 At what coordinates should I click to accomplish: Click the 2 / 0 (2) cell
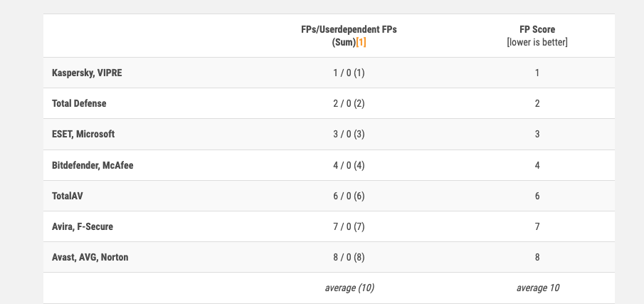click(349, 103)
